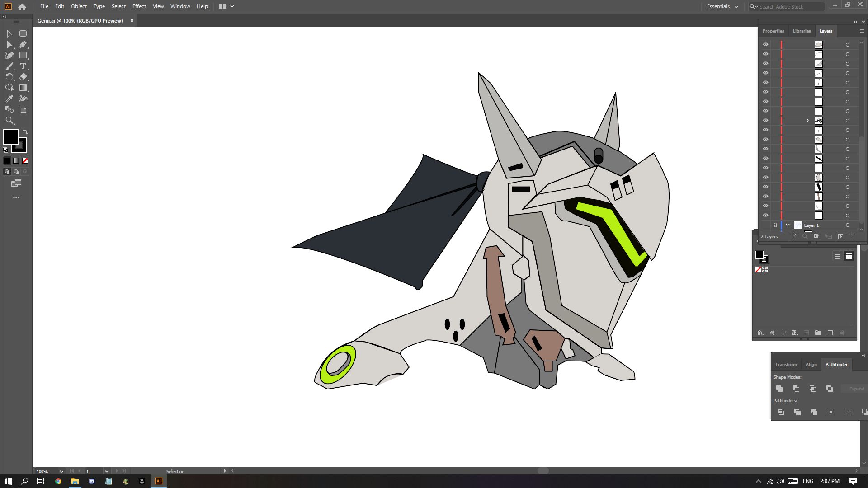Pick the Shape Builder tool
The height and width of the screenshot is (488, 868).
click(x=10, y=109)
